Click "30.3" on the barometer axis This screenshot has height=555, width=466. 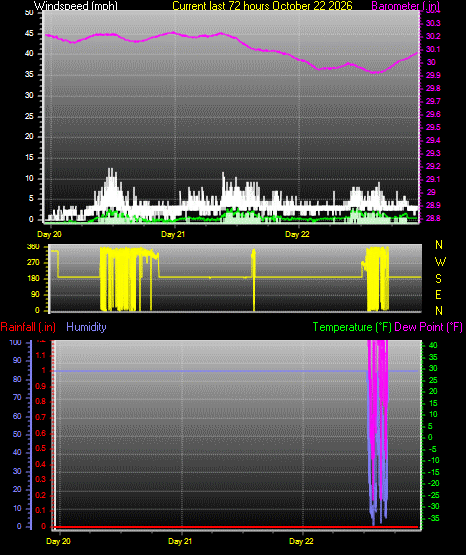coord(433,23)
